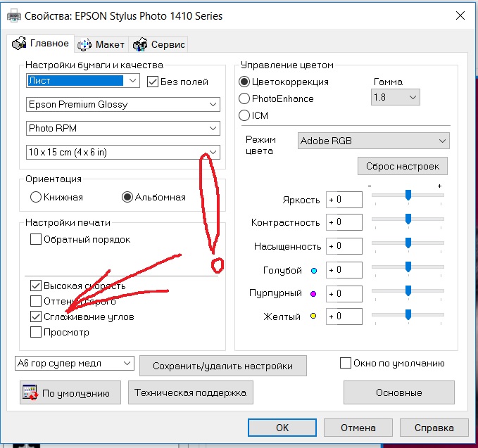Click the Яркость slider handle
This screenshot has width=478, height=448.
(x=408, y=195)
